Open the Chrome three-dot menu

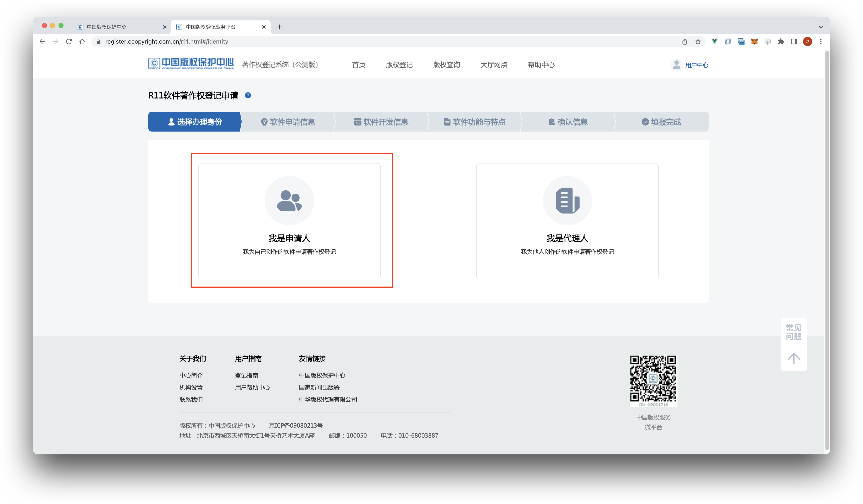coord(821,41)
